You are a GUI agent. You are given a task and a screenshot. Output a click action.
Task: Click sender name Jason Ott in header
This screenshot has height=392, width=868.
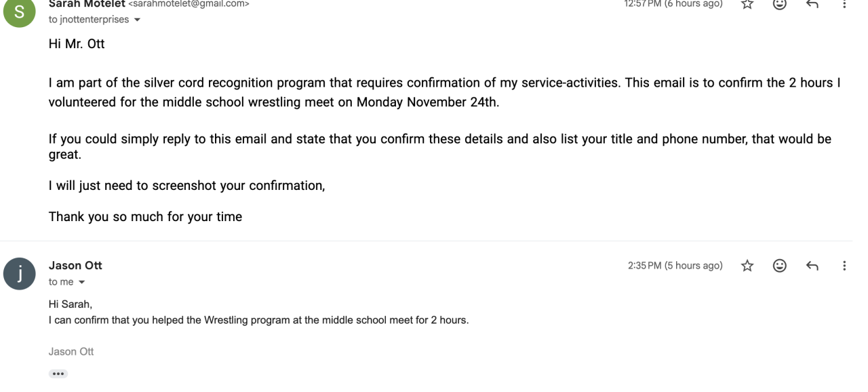(75, 266)
